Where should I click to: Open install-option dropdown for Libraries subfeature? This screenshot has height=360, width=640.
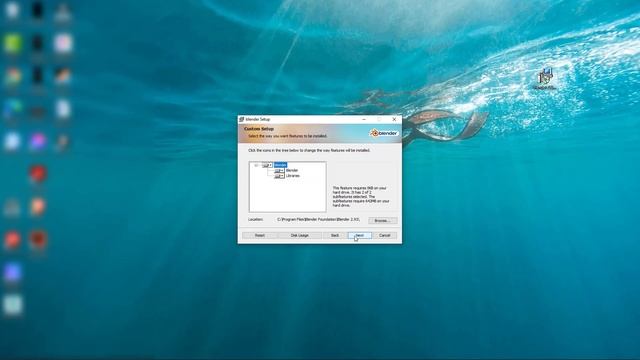pyautogui.click(x=279, y=176)
